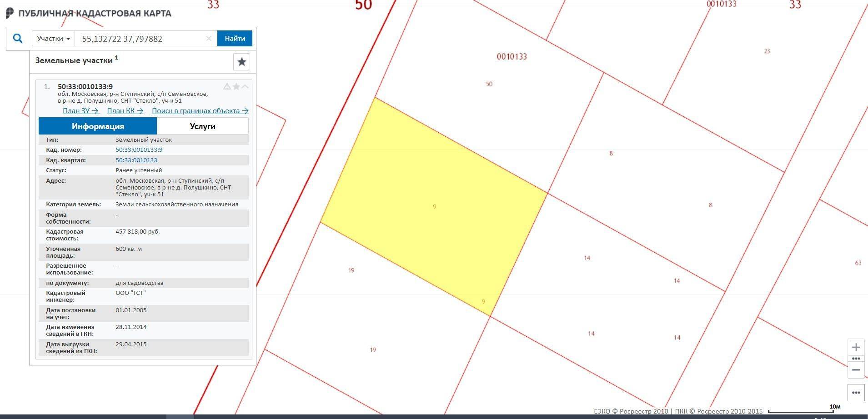Open the bottom three-dots map tools button
Image resolution: width=868 pixels, height=419 pixels.
pyautogui.click(x=856, y=393)
